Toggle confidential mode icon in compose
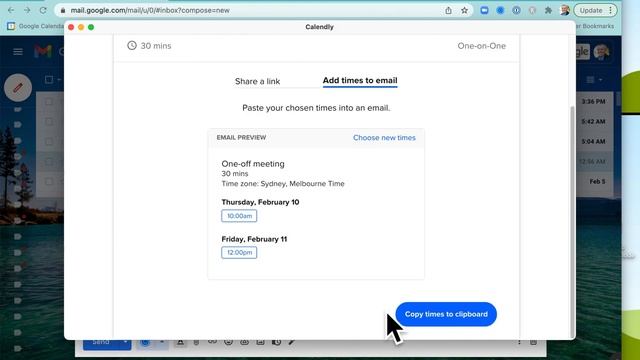 (x=276, y=342)
